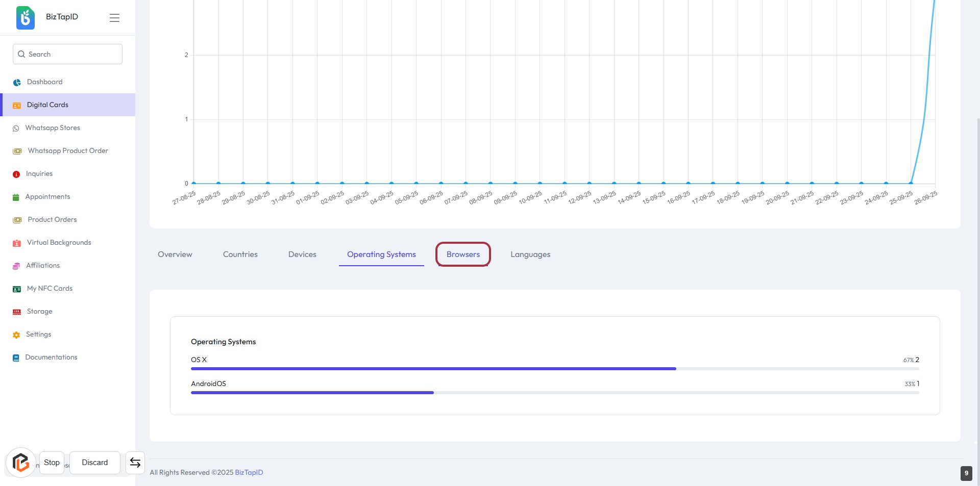Click the Appointments calendar icon
Screen dimensions: 980x486
(16, 197)
